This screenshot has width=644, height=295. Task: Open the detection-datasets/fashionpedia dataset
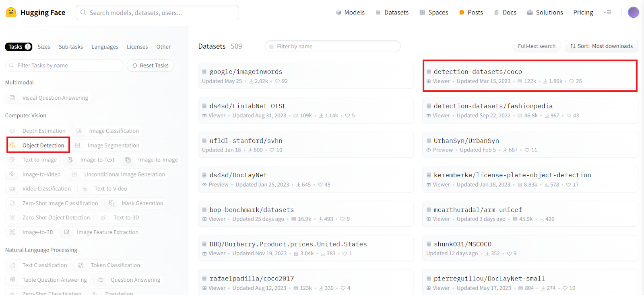pos(530,110)
